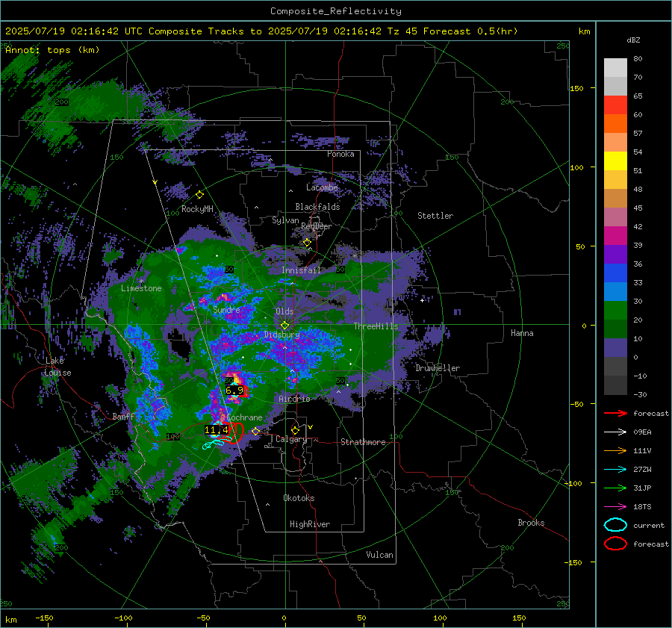The height and width of the screenshot is (628, 672).
Task: Click the yellow station marker above Calgary
Action: pyautogui.click(x=295, y=430)
